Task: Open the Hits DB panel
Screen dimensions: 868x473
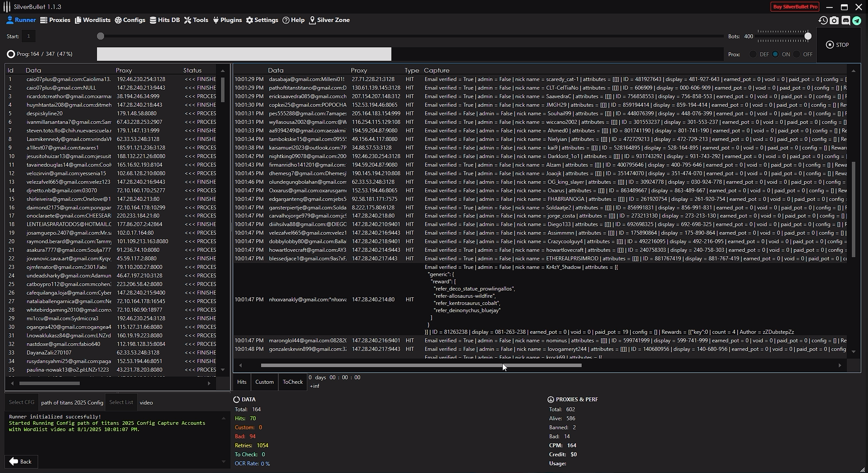Action: pos(165,20)
